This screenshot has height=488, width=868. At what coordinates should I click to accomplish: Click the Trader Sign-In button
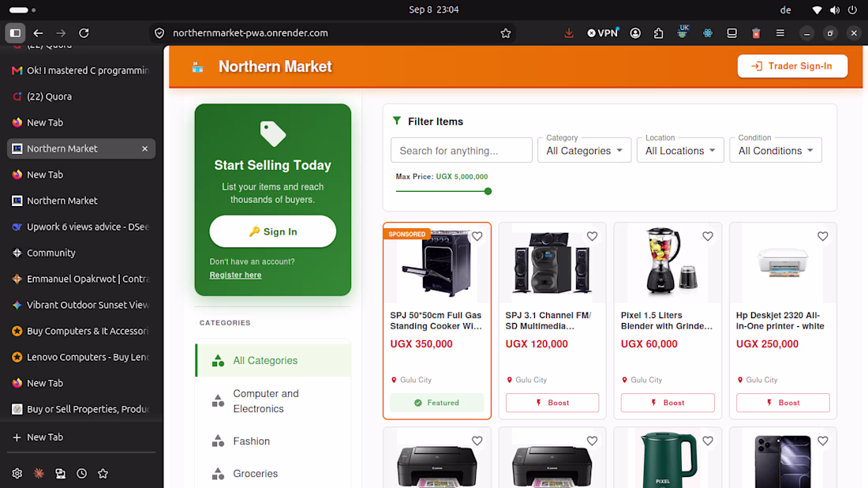[792, 66]
